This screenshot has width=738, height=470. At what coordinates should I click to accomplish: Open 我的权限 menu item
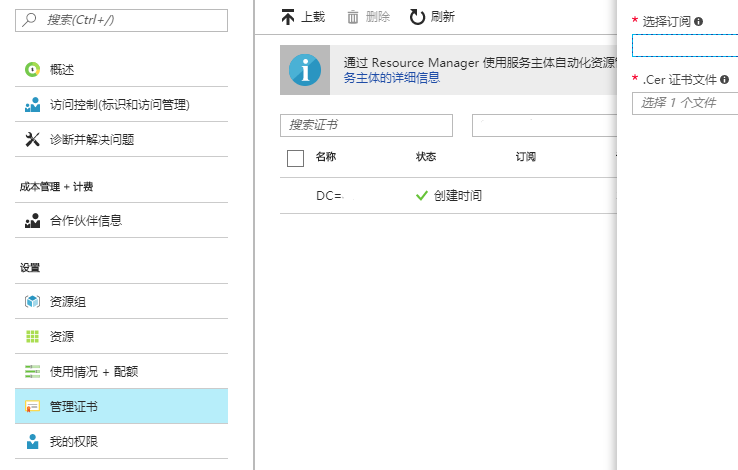[121, 441]
